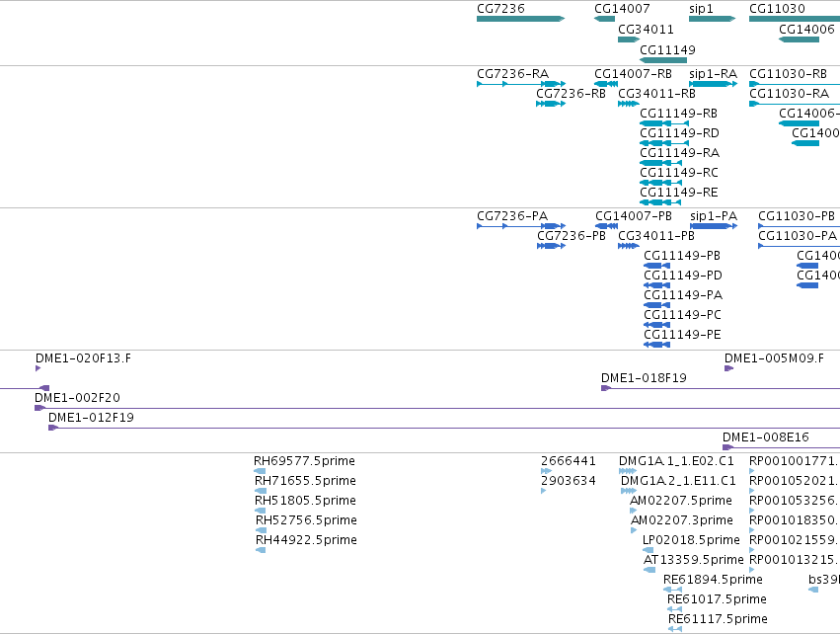Select the DMG1A.1_1.E02.C1 label
Viewport: 840px width, 634px height.
pyautogui.click(x=676, y=461)
